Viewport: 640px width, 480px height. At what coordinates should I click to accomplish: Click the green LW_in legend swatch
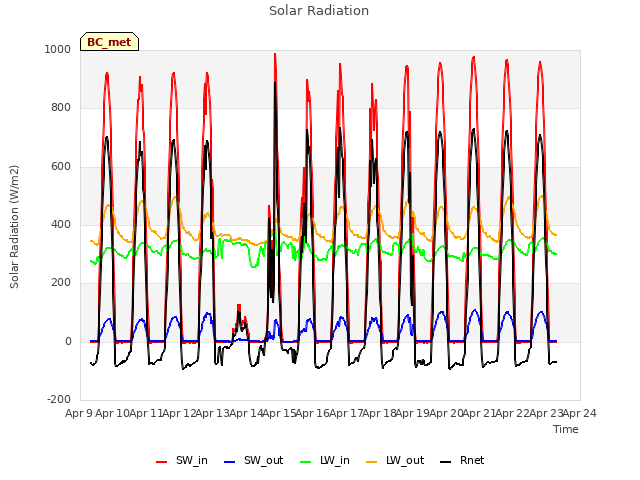(x=305, y=462)
